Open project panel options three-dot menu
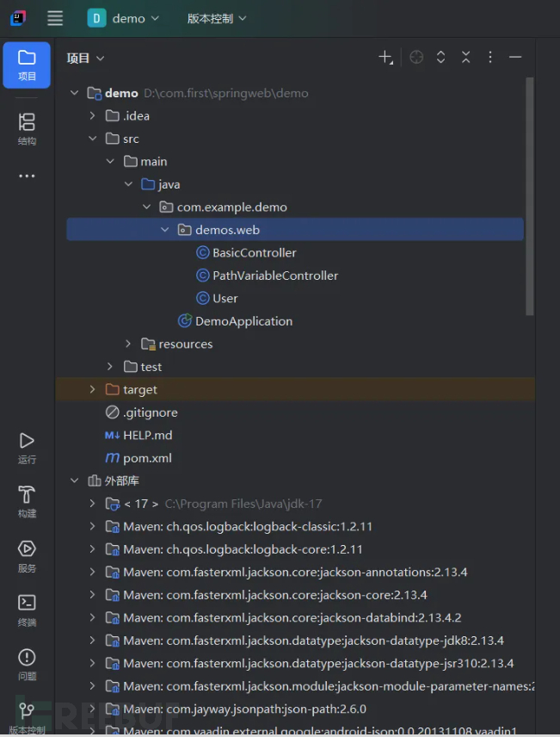The width and height of the screenshot is (560, 737). pyautogui.click(x=490, y=58)
